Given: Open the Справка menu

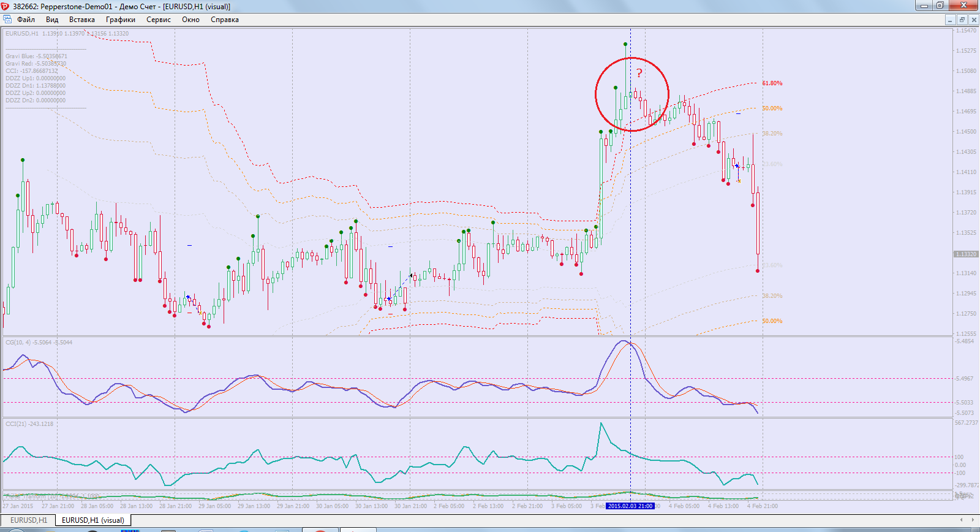Looking at the screenshot, I should coord(225,20).
